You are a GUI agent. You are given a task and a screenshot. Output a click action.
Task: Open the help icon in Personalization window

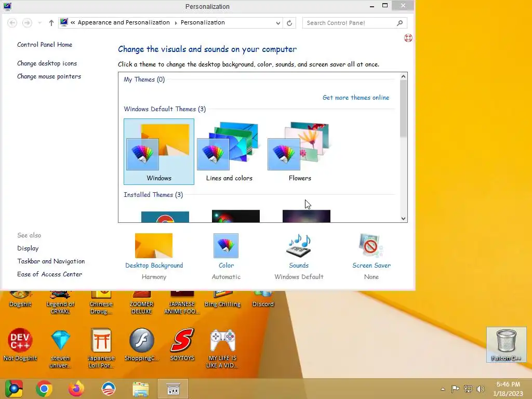pos(408,38)
